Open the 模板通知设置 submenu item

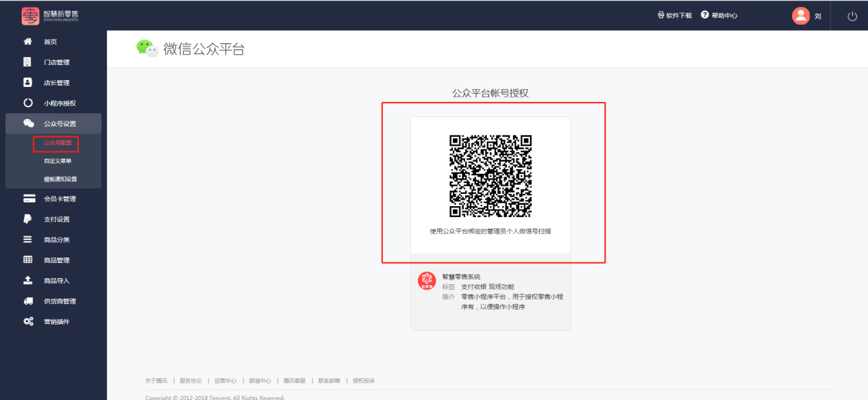click(x=60, y=179)
